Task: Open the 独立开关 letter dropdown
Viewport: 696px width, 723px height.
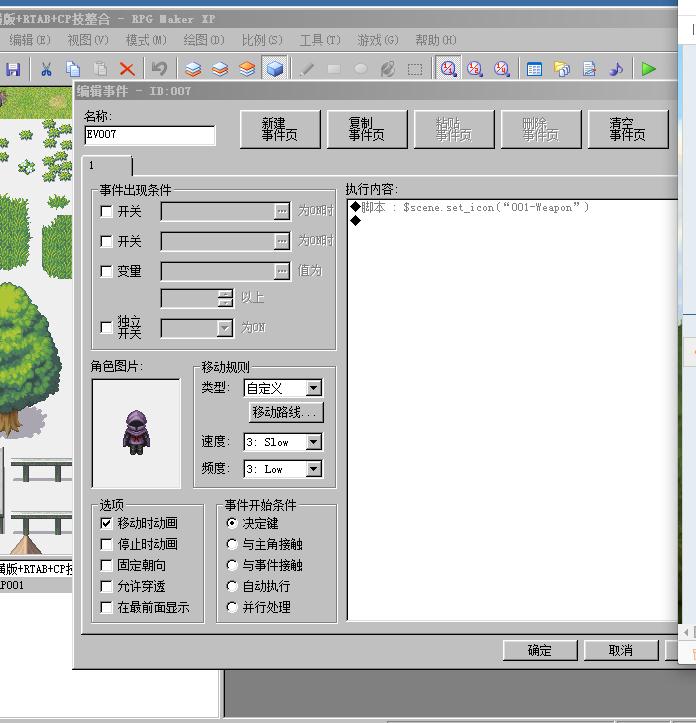Action: point(224,328)
